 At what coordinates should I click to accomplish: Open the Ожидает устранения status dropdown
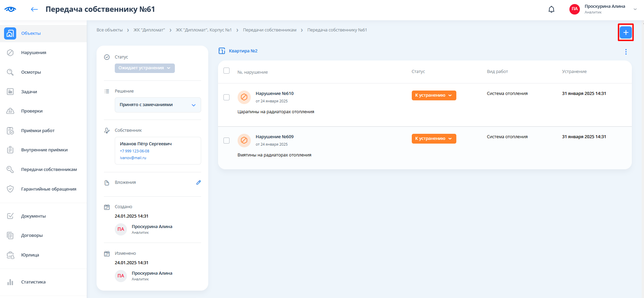tap(144, 68)
